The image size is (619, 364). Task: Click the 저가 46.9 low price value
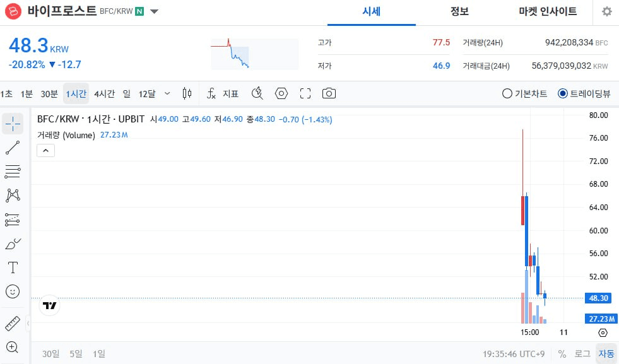[x=441, y=66]
